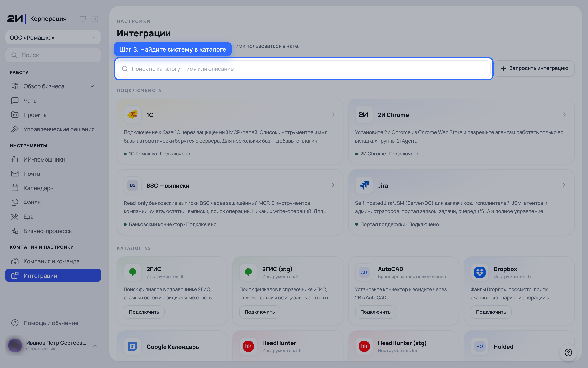The image size is (588, 368).
Task: Expand the Обзор бизнеса submenu chevron
Action: [x=92, y=86]
